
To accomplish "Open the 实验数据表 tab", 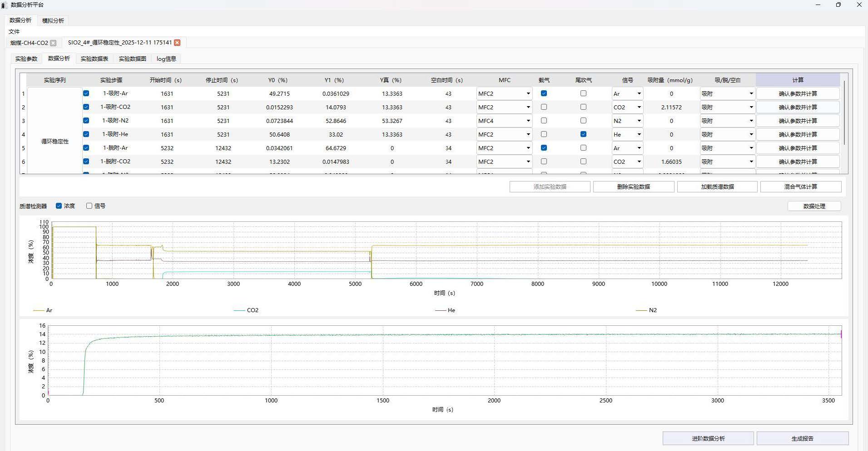I will point(94,59).
